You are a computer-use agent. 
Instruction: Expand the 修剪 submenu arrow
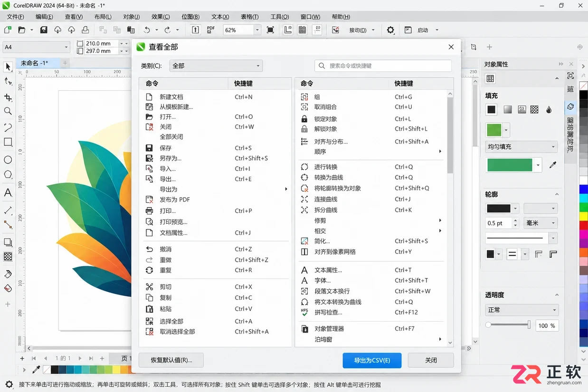click(440, 220)
